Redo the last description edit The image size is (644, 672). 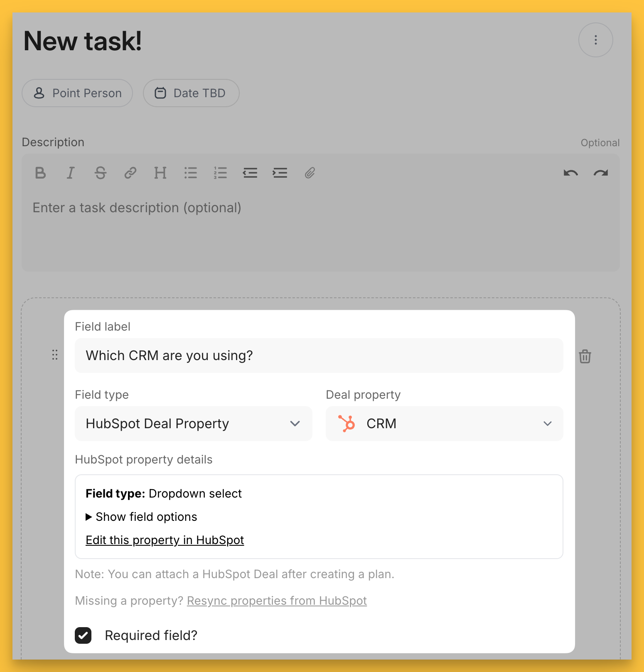[x=601, y=173]
